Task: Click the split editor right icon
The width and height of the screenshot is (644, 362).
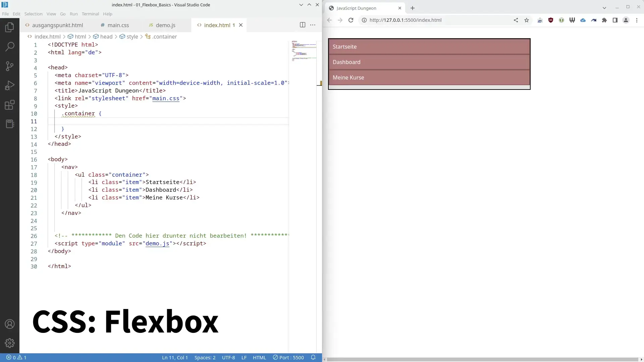Action: [x=302, y=25]
